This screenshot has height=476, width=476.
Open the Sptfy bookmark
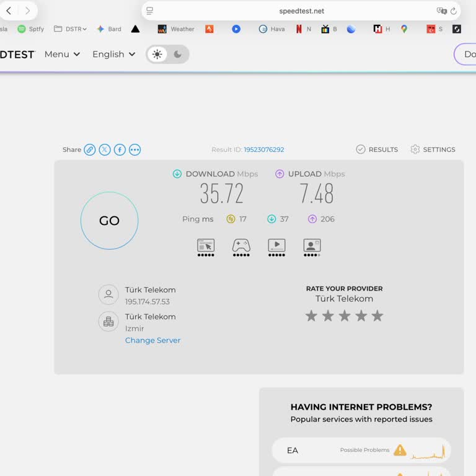30,29
